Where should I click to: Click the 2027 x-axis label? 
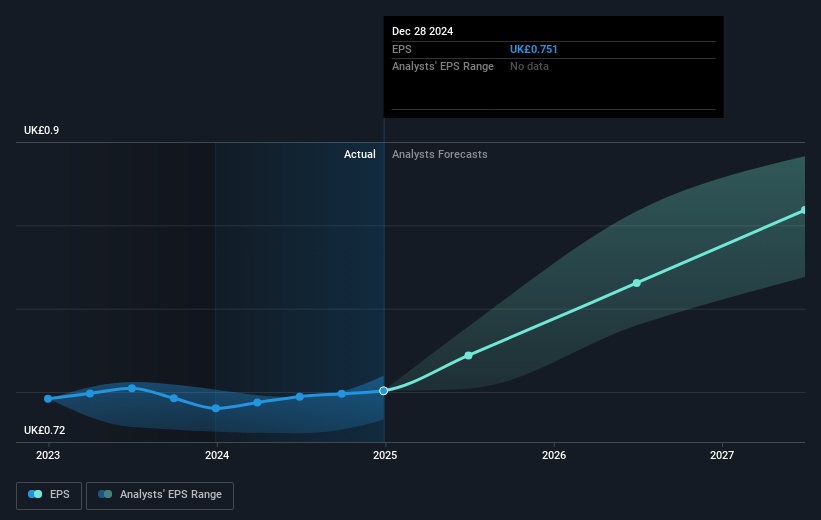pyautogui.click(x=722, y=456)
